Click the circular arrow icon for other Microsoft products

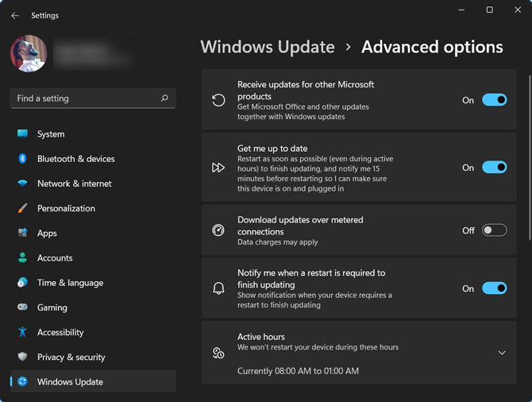tap(218, 100)
